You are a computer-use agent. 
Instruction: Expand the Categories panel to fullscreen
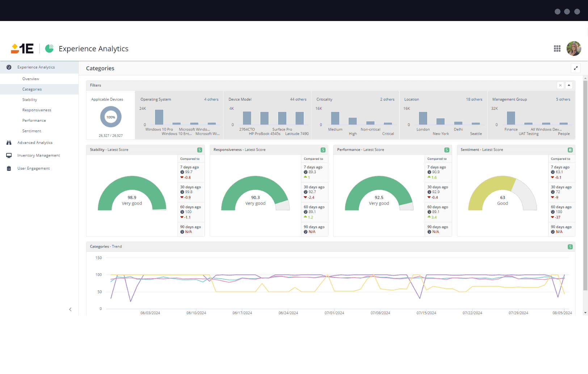(576, 68)
